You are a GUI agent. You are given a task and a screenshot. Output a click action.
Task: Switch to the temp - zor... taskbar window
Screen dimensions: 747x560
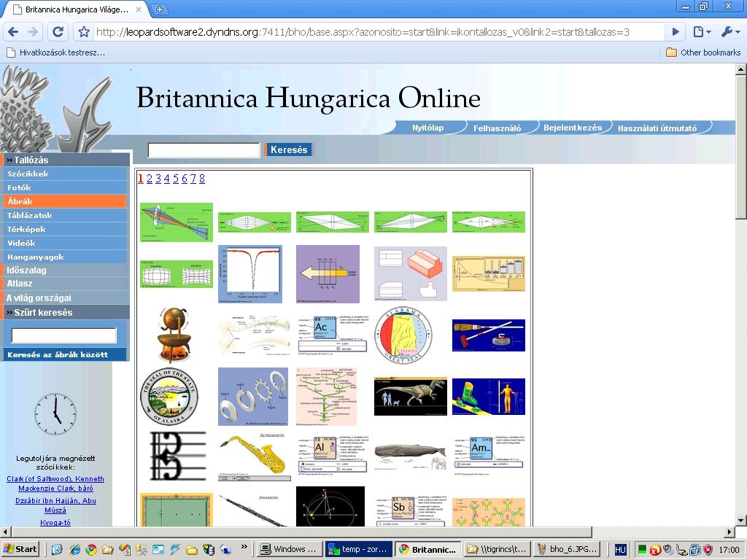tap(359, 549)
